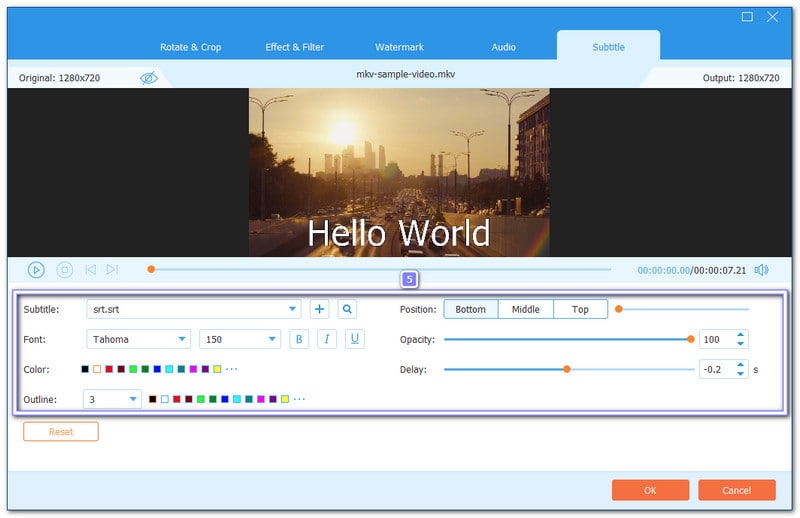
Task: Expand the Tahoma font dropdown
Action: pyautogui.click(x=181, y=340)
